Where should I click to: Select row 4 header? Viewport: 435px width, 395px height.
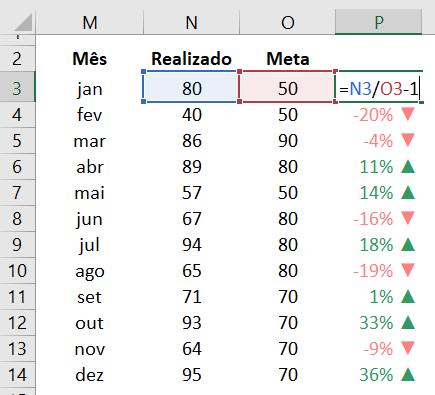pyautogui.click(x=17, y=115)
